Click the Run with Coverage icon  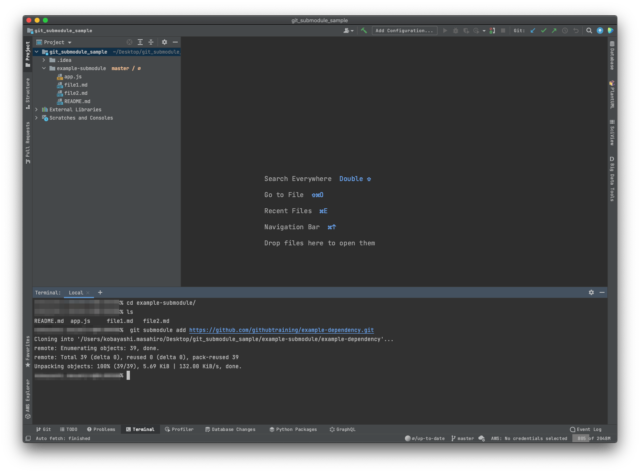(x=466, y=31)
